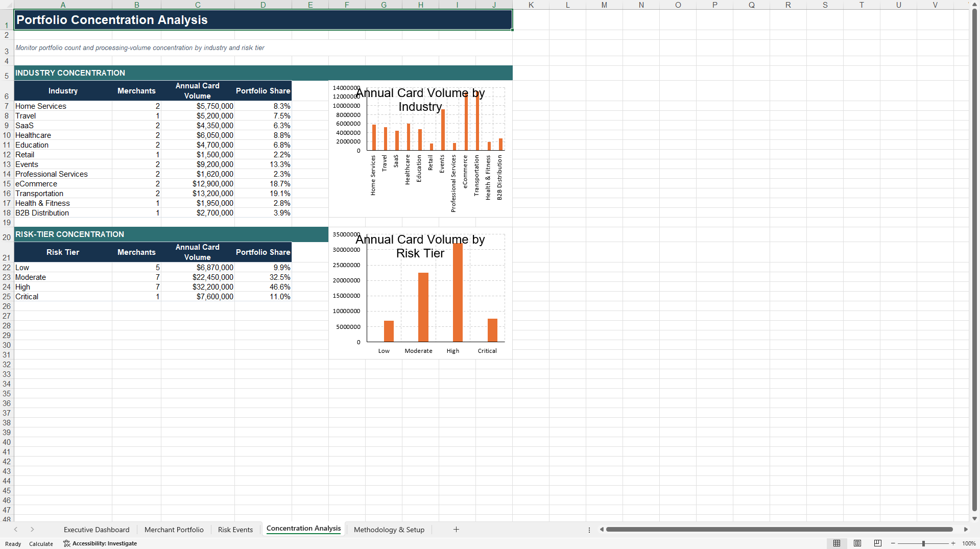The image size is (980, 549).
Task: Select row 22 header
Action: tap(7, 268)
